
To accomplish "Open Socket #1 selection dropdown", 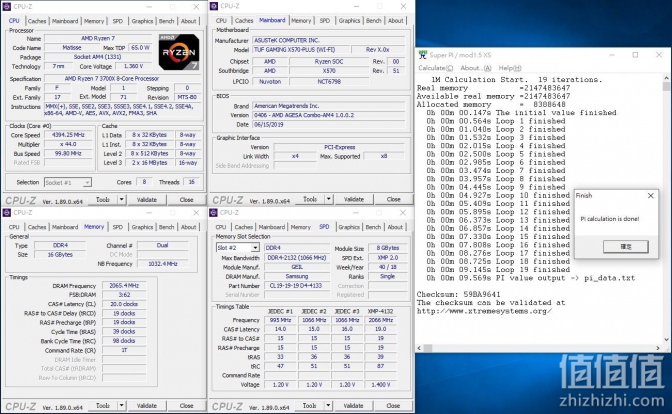I will pyautogui.click(x=68, y=183).
